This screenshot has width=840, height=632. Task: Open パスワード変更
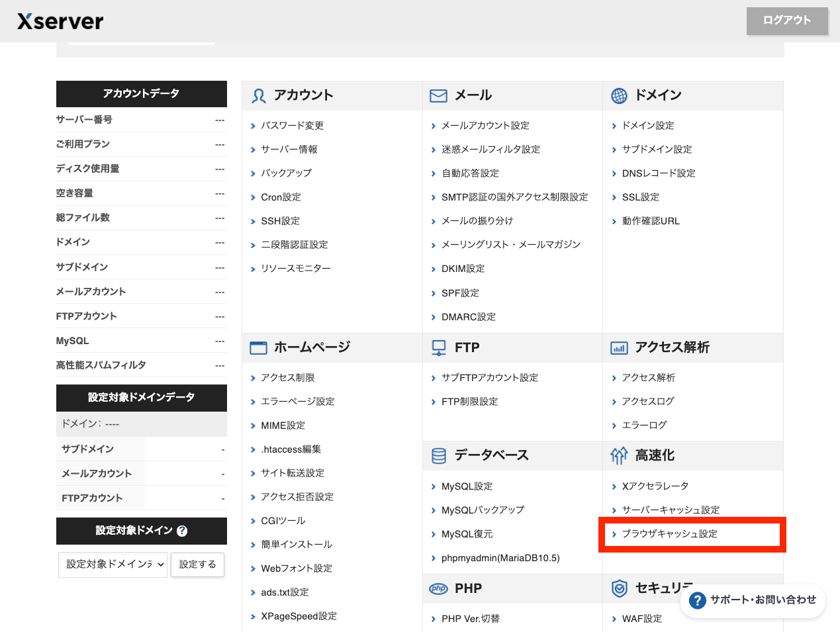click(292, 126)
